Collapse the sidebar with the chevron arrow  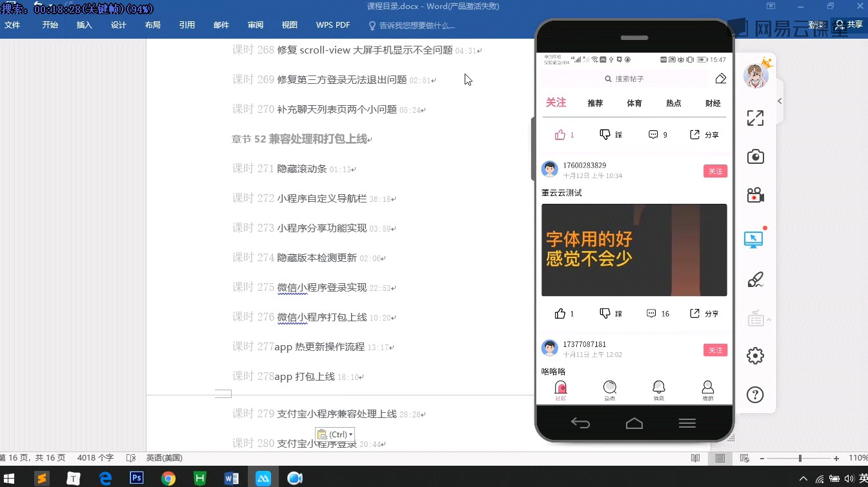[x=779, y=101]
